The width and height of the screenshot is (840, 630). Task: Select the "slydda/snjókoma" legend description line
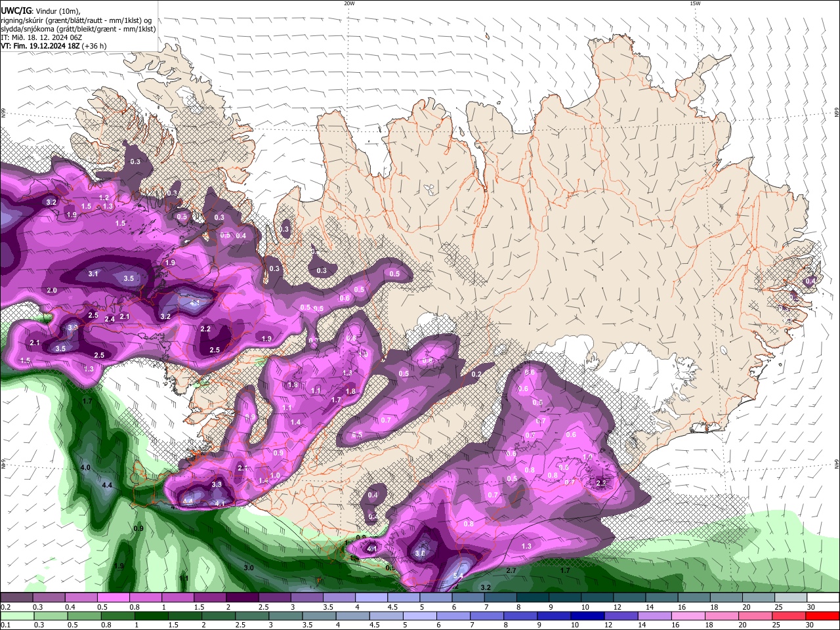click(78, 29)
